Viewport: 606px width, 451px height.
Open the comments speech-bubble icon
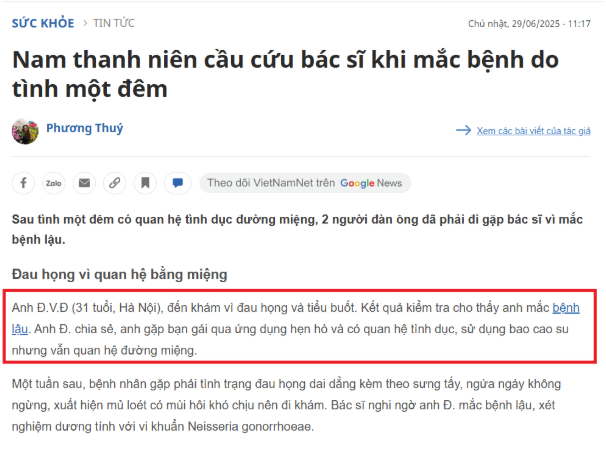177,183
